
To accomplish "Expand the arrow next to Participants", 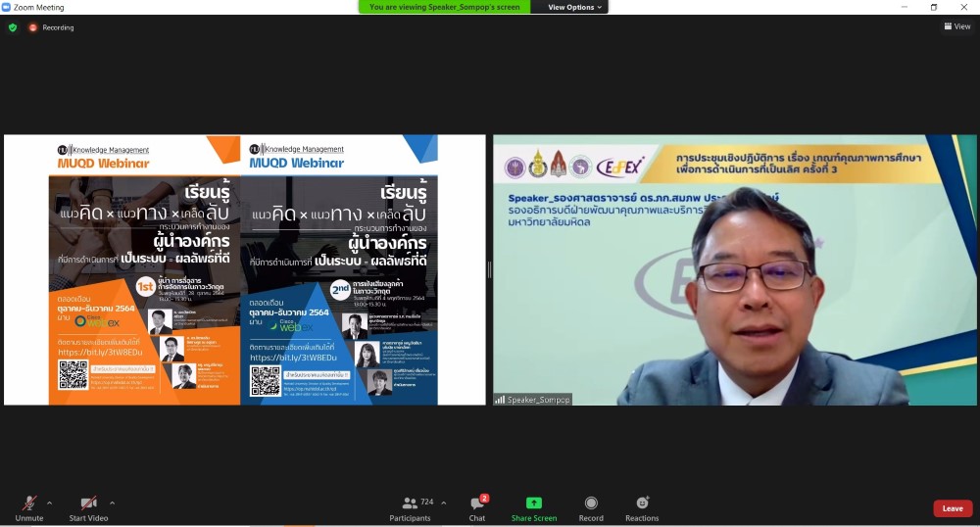I will point(443,503).
